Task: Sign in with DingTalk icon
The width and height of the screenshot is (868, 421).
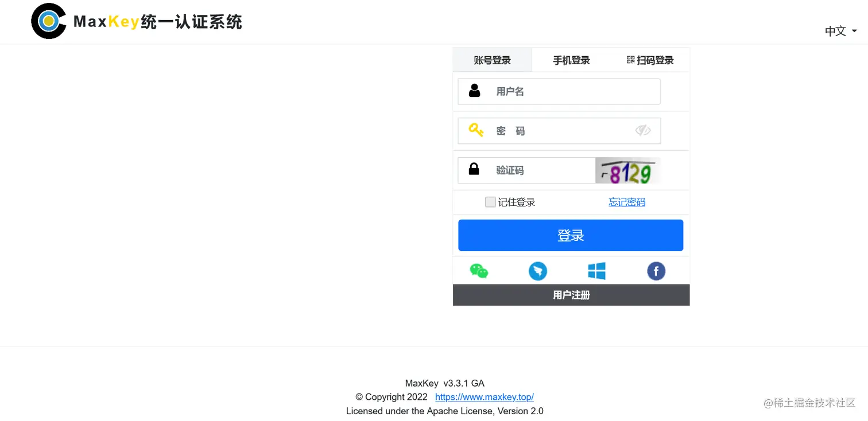Action: click(x=538, y=271)
